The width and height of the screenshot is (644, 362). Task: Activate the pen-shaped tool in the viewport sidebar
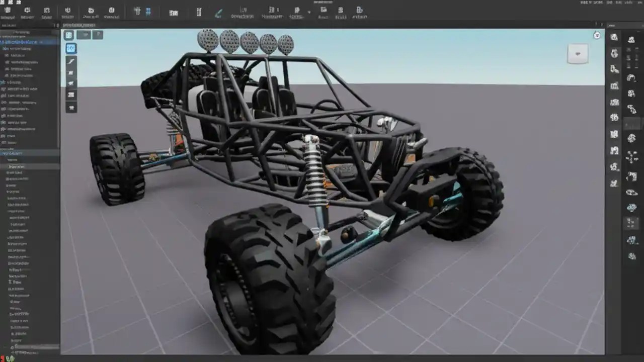click(71, 61)
